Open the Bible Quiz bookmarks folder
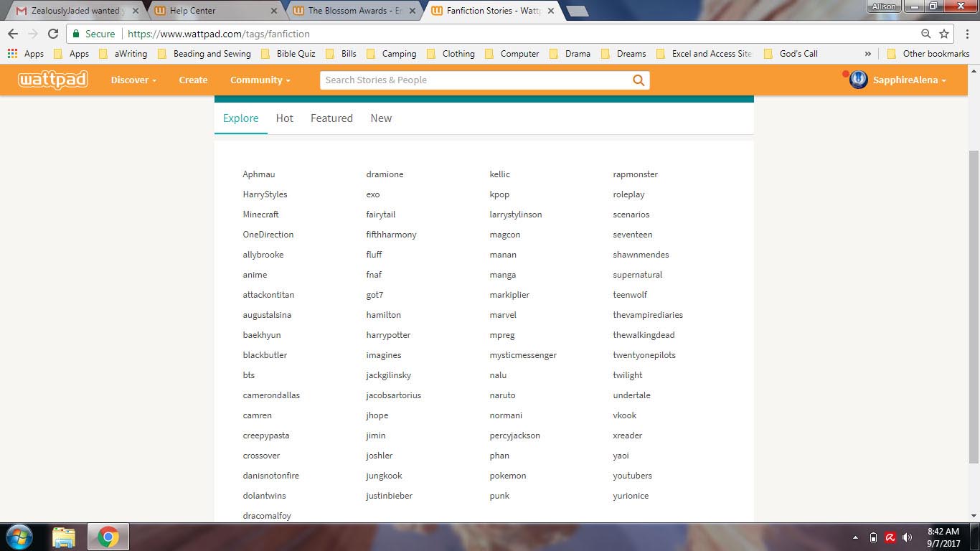 tap(288, 54)
